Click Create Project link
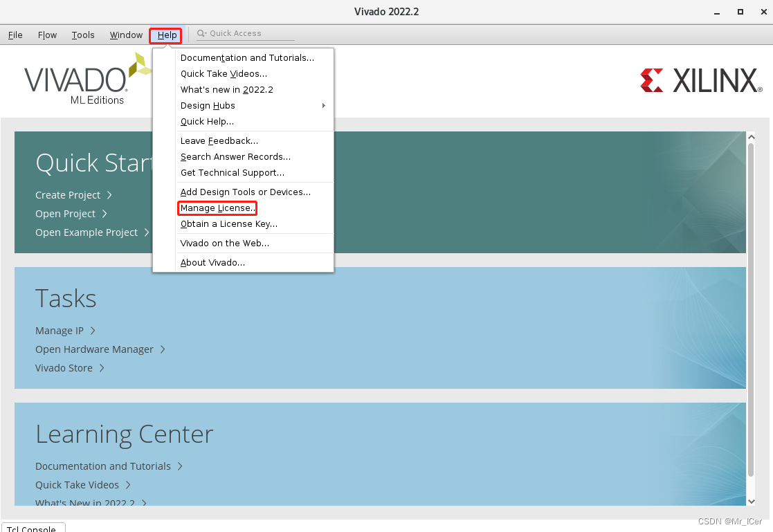The image size is (773, 532). (68, 195)
